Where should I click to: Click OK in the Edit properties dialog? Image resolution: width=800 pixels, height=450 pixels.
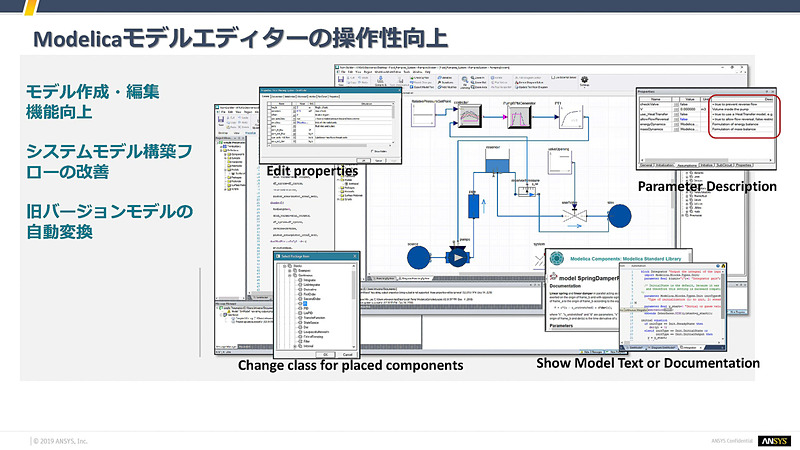point(363,160)
